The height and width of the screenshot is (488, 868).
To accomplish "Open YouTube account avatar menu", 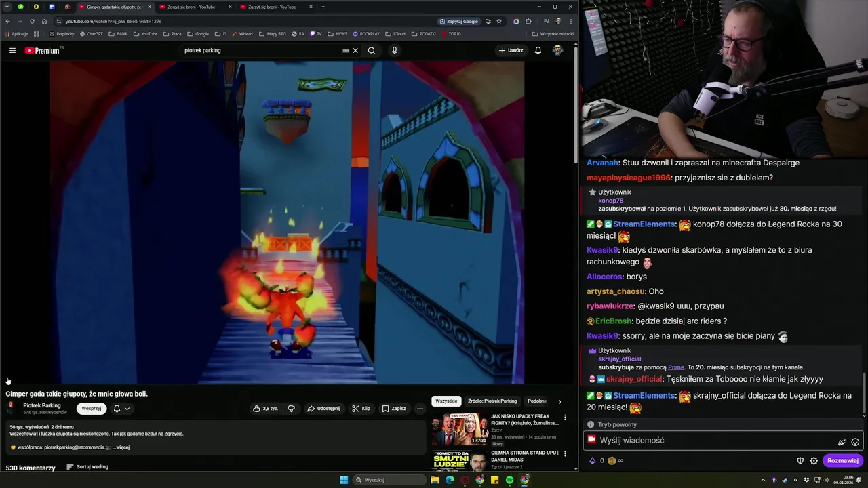I will (x=557, y=50).
